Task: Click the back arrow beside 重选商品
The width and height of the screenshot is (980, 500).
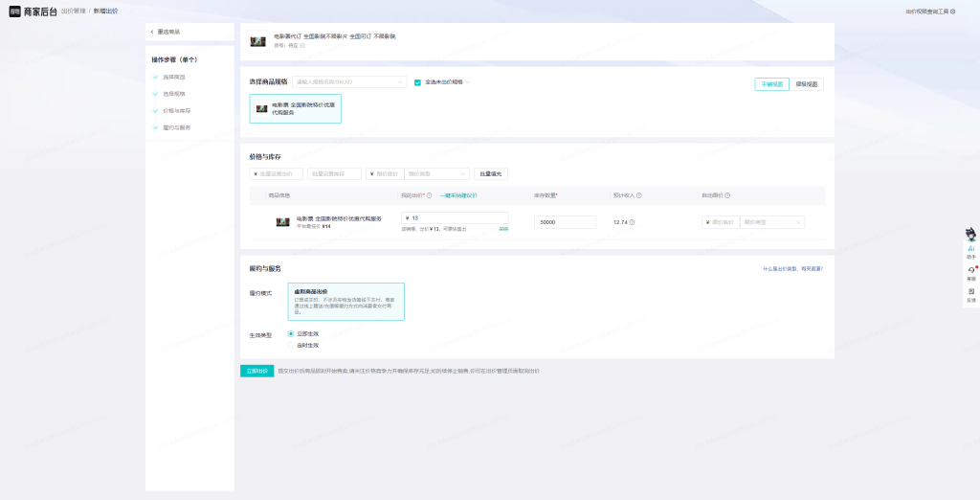Action: click(x=152, y=32)
